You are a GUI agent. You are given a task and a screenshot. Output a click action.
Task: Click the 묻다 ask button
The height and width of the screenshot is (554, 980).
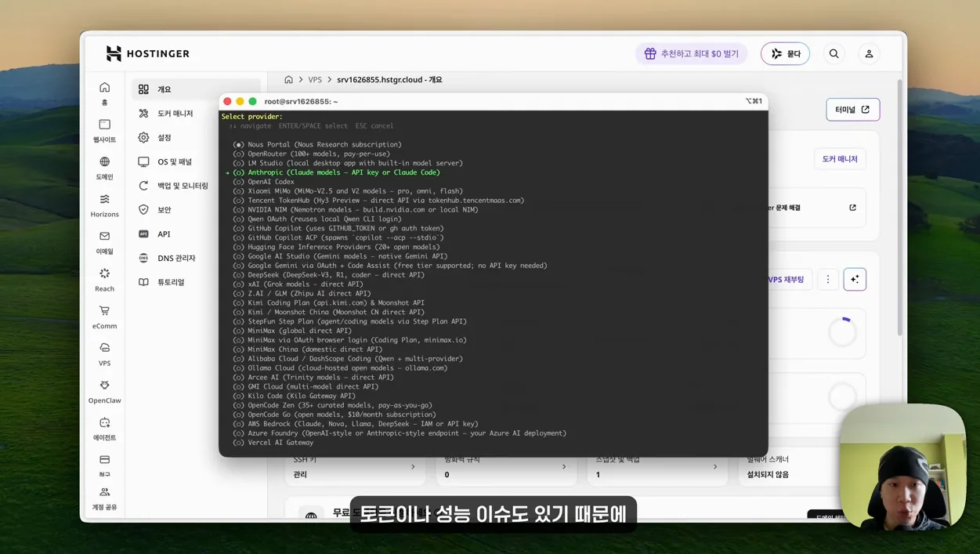tap(785, 54)
